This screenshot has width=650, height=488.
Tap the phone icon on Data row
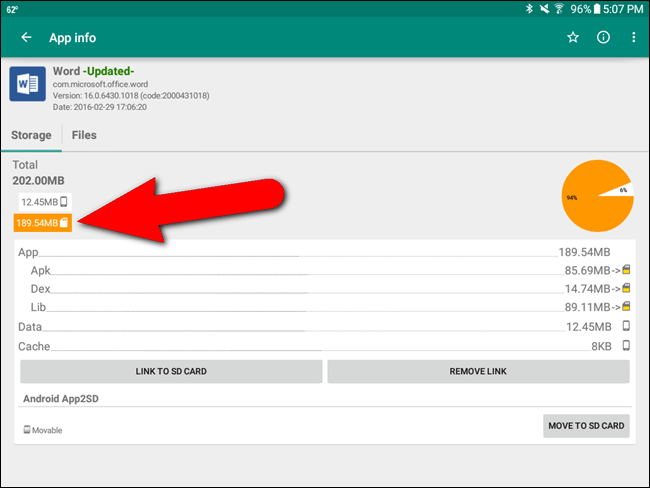626,326
